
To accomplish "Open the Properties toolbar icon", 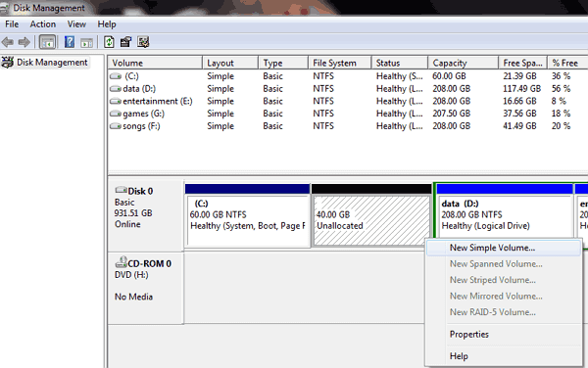I will click(125, 42).
